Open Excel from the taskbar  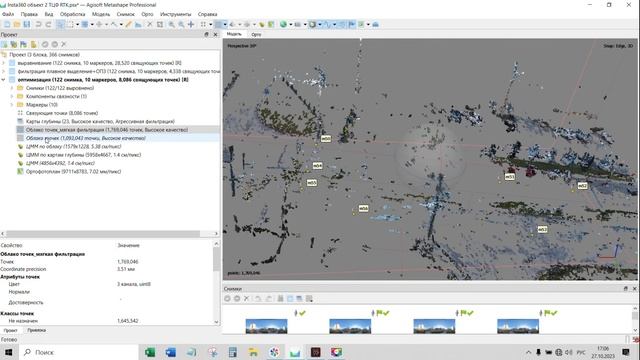coord(150,352)
